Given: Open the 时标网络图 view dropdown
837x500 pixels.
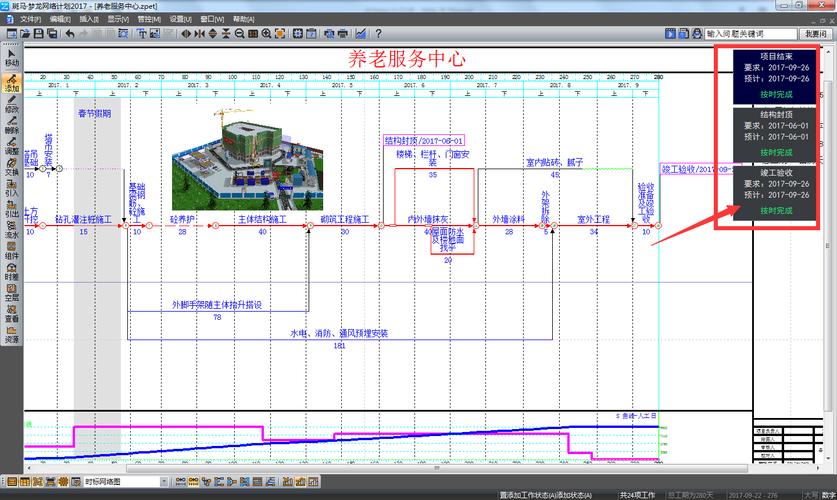Looking at the screenshot, I should [163, 482].
